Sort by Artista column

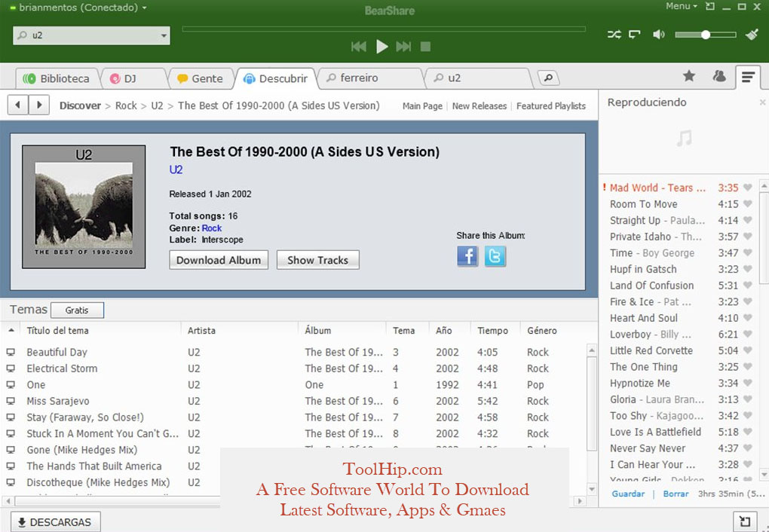point(201,331)
